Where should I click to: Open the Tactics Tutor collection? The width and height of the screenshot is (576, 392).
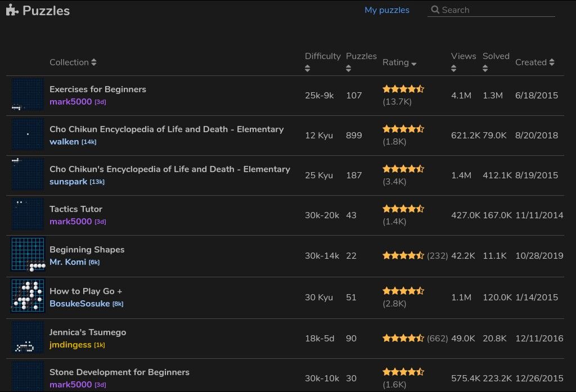pyautogui.click(x=76, y=209)
